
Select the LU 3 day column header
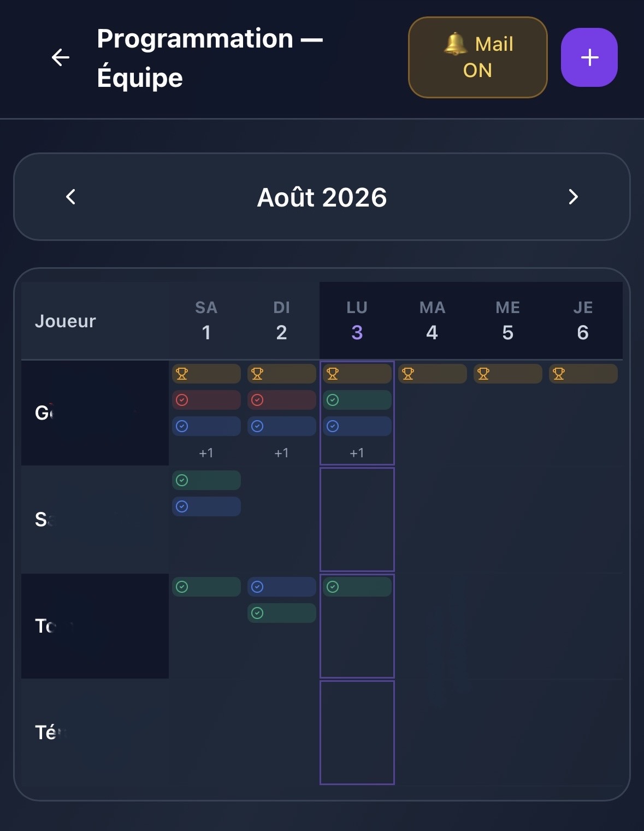click(357, 320)
